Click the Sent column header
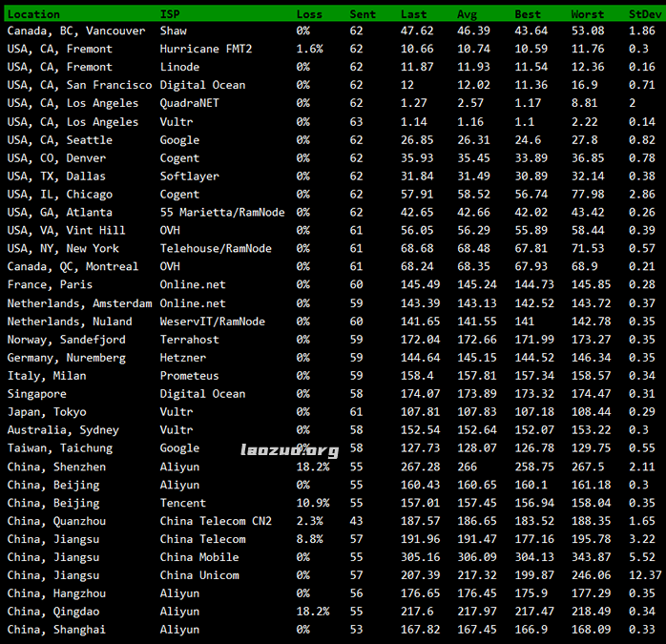Screen dimensions: 666x644 point(363,14)
